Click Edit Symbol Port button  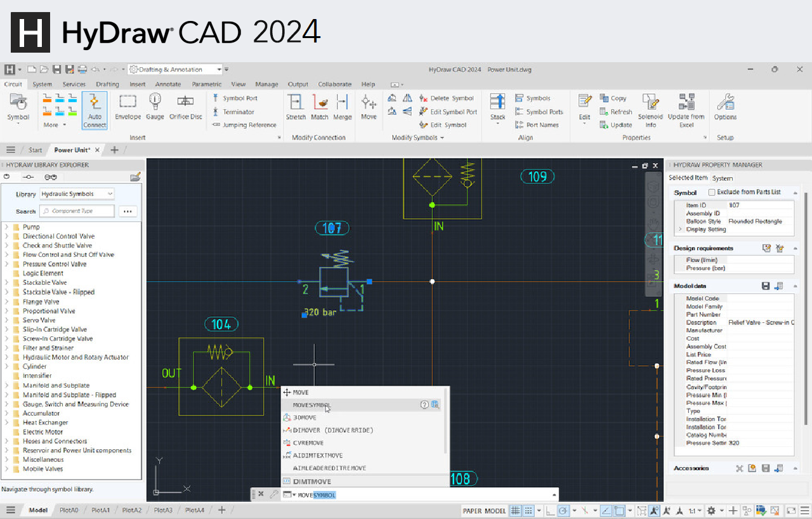448,112
